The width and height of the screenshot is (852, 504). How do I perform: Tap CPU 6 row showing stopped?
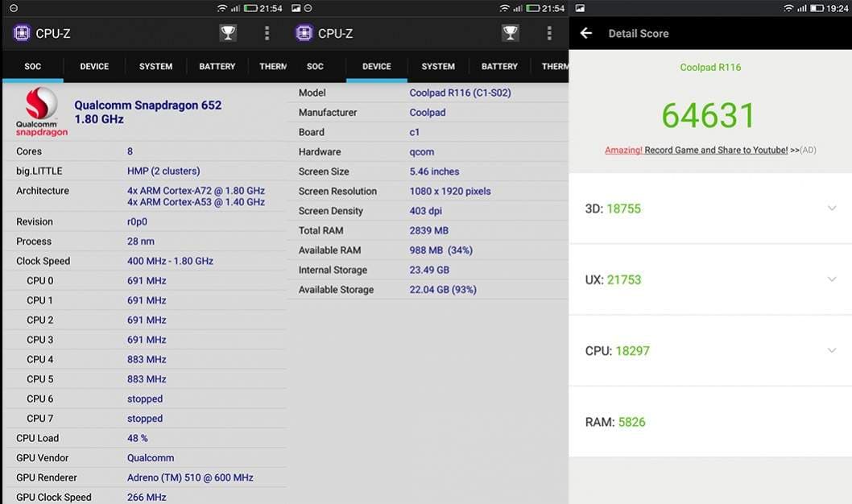pos(144,399)
